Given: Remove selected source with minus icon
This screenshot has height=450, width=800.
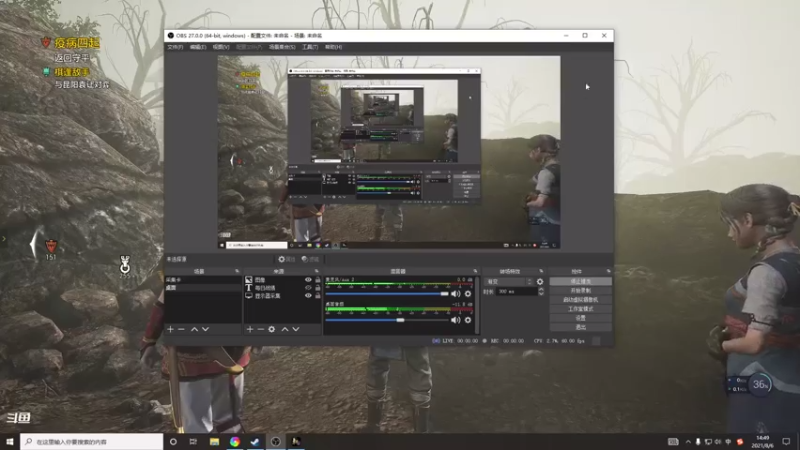Looking at the screenshot, I should 261,330.
